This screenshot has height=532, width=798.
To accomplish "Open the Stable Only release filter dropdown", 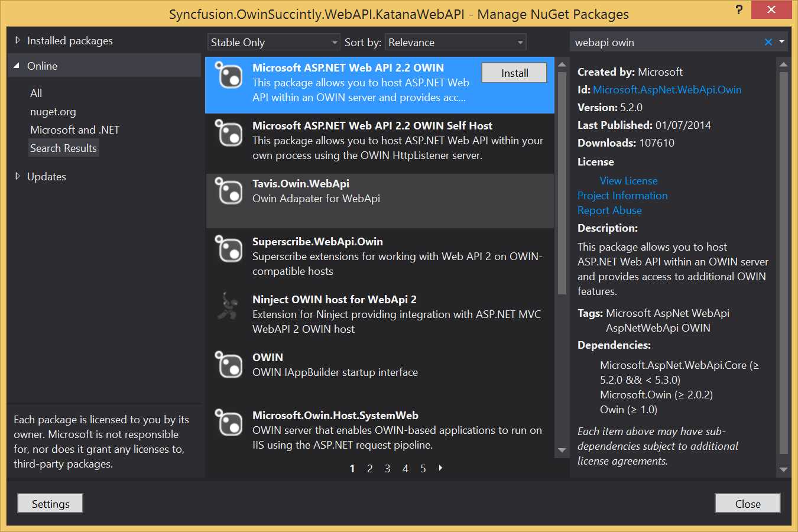I will click(274, 42).
